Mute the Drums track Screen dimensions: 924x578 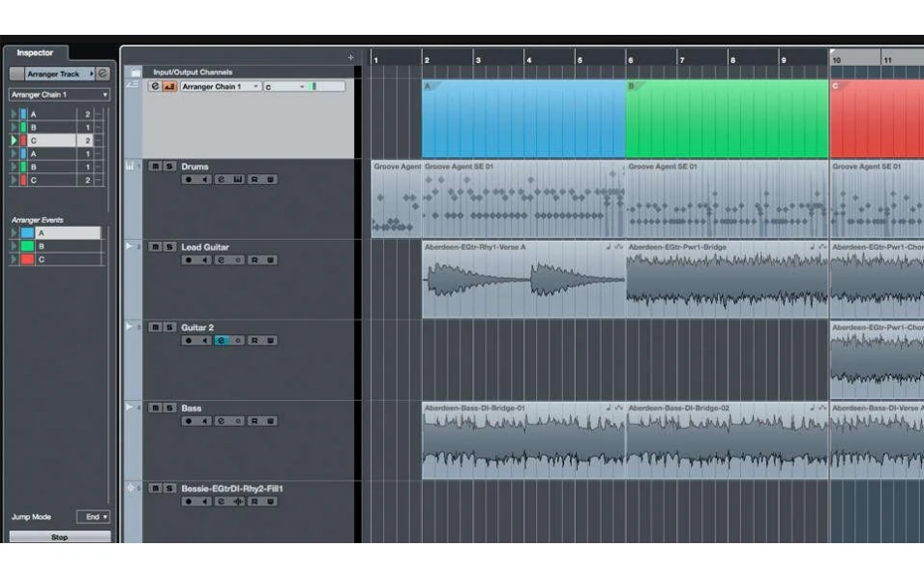155,167
